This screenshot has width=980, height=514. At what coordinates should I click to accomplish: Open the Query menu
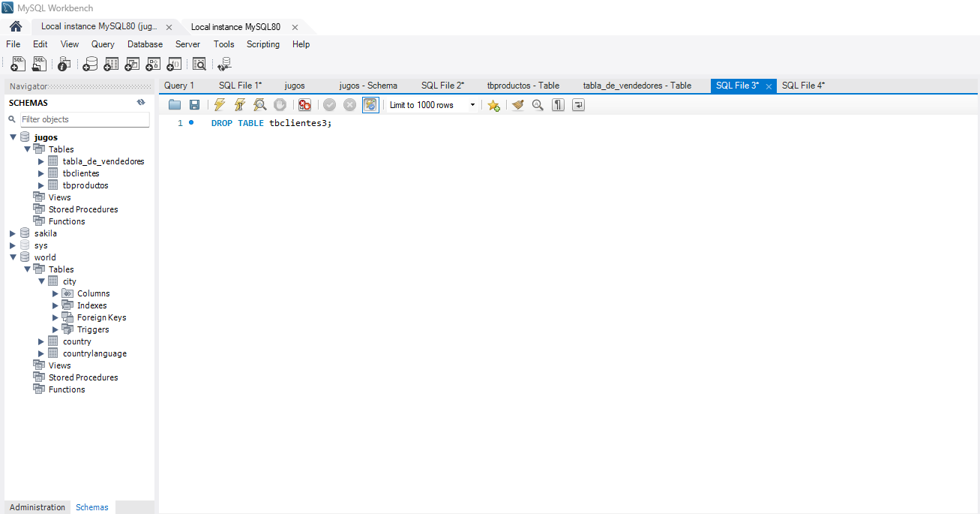[x=103, y=44]
